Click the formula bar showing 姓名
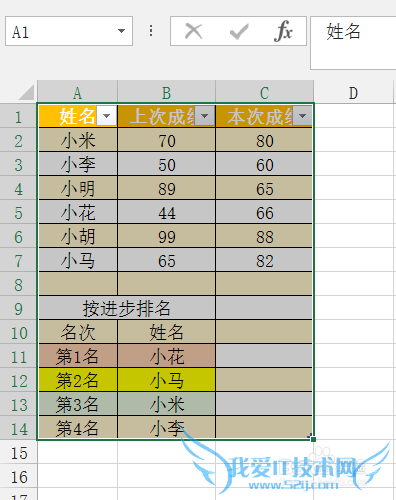This screenshot has height=500, width=396. [353, 43]
